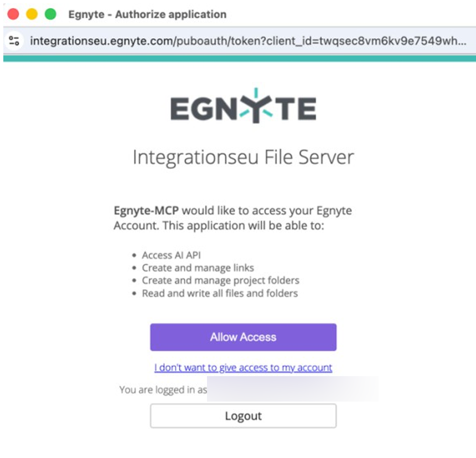Click the site information icon in address bar
This screenshot has width=476, height=458.
(14, 40)
